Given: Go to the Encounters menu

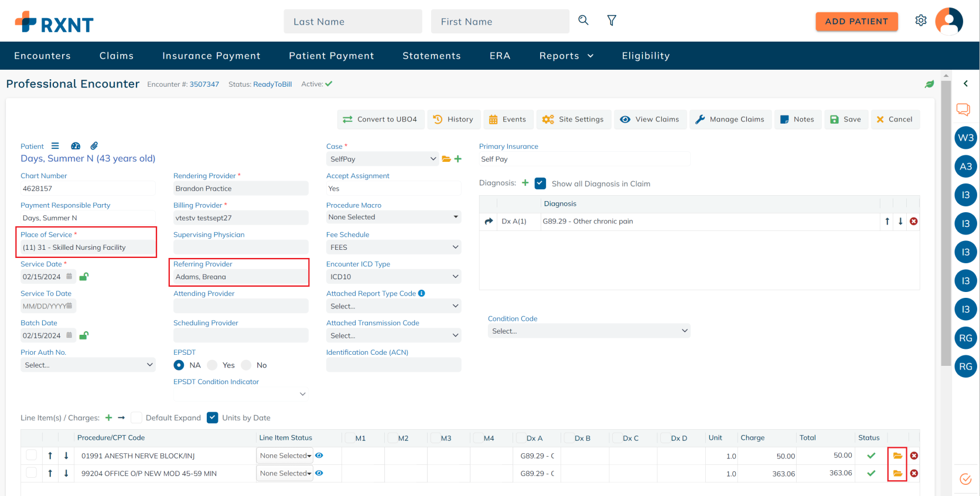Looking at the screenshot, I should tap(42, 56).
